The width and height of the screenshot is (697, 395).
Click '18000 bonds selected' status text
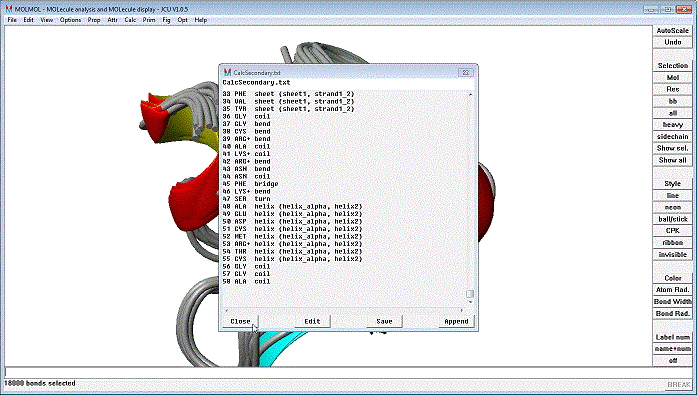point(40,383)
